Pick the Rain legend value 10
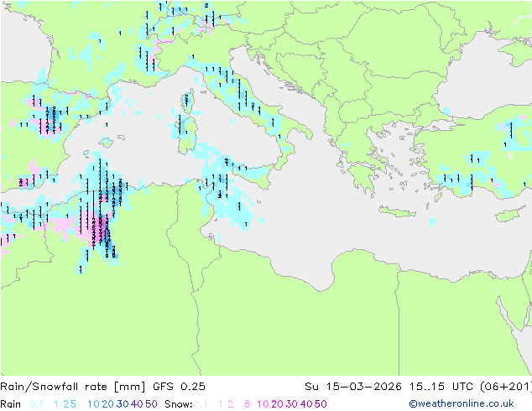Viewport: 532px width, 411px height. tap(94, 404)
